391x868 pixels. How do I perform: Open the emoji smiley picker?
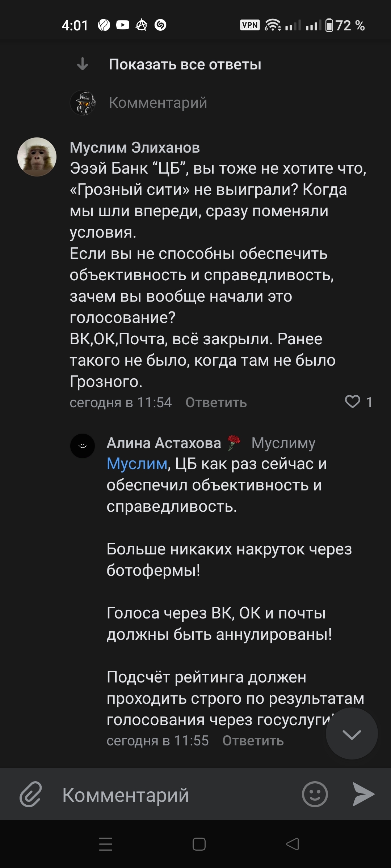pyautogui.click(x=315, y=794)
